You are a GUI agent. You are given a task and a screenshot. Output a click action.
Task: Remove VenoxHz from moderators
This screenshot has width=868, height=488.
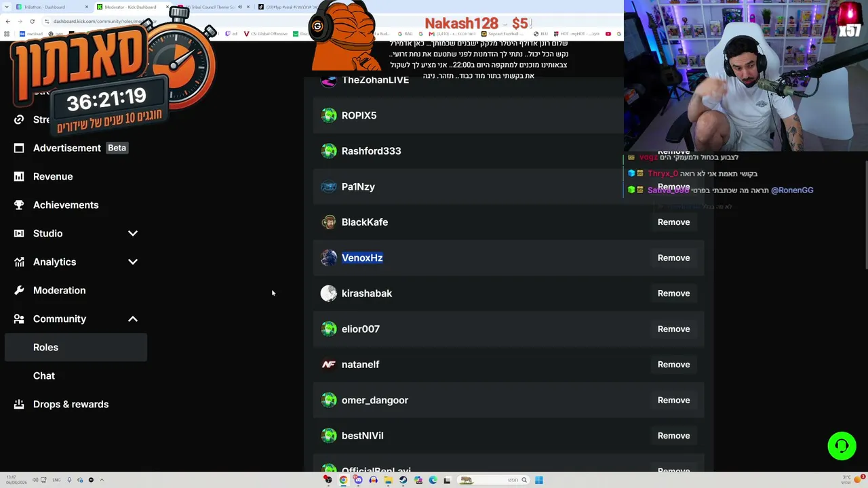pos(673,258)
